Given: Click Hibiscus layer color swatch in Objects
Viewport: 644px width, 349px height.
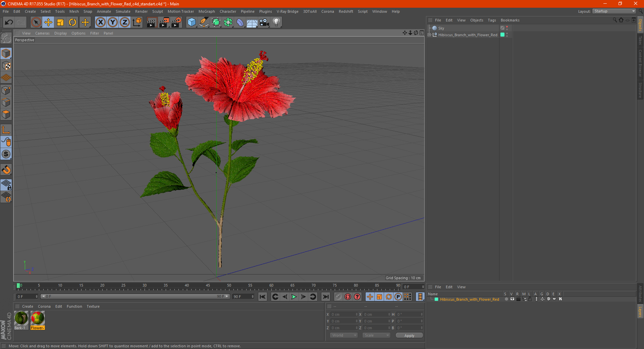Looking at the screenshot, I should point(502,35).
